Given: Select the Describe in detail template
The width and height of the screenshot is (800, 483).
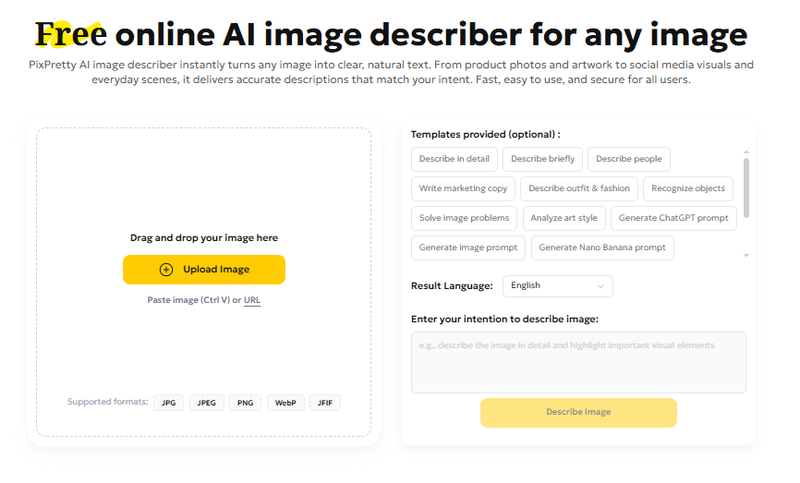Looking at the screenshot, I should tap(454, 159).
